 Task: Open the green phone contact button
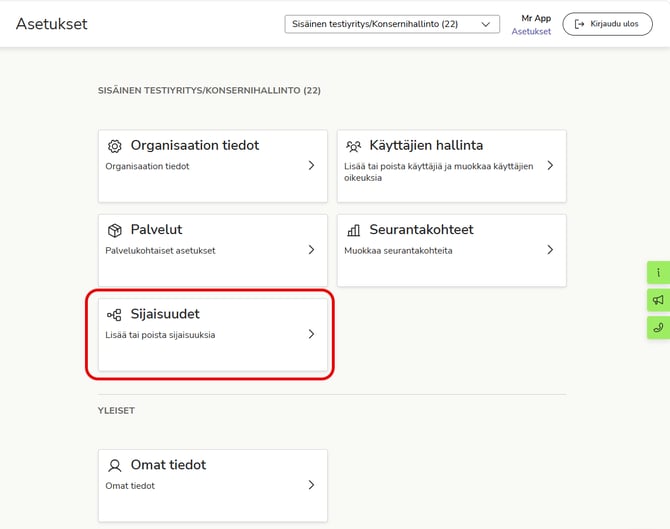click(x=658, y=328)
